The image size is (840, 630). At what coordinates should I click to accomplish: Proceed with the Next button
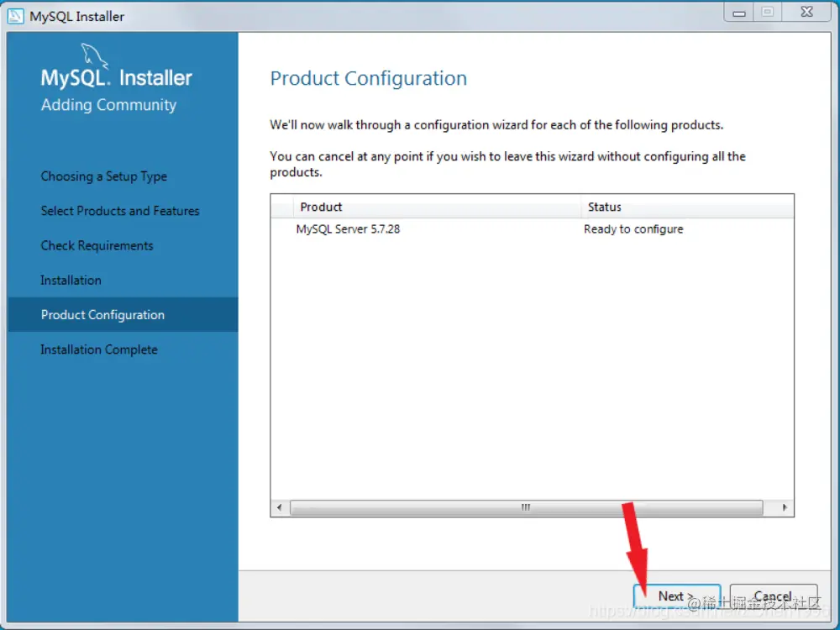(676, 596)
